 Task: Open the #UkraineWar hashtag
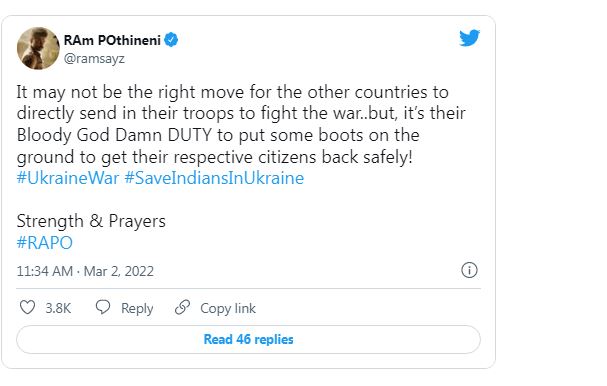(x=68, y=178)
